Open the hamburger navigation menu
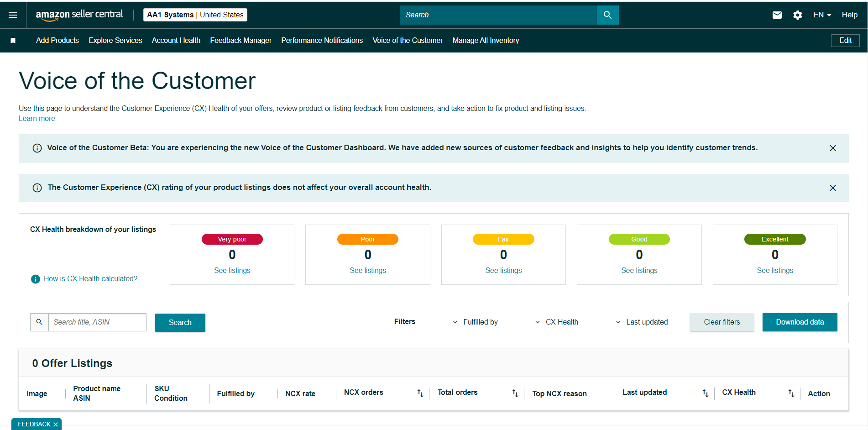This screenshot has height=430, width=868. (13, 15)
